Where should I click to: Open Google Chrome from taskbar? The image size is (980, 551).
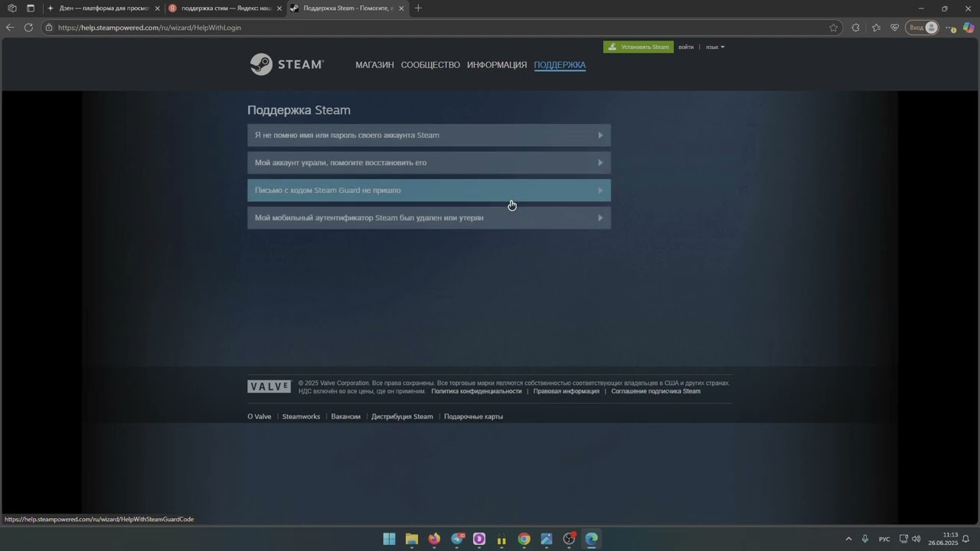click(524, 539)
